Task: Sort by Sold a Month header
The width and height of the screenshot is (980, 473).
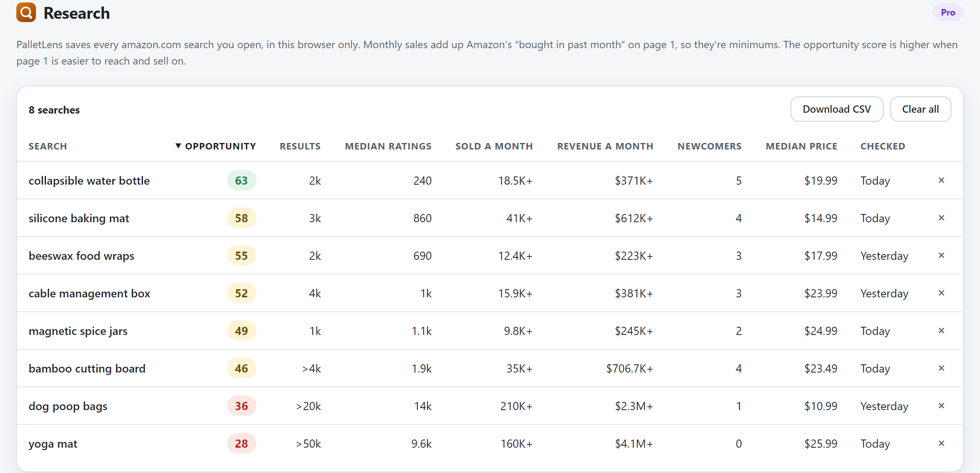Action: pos(494,146)
